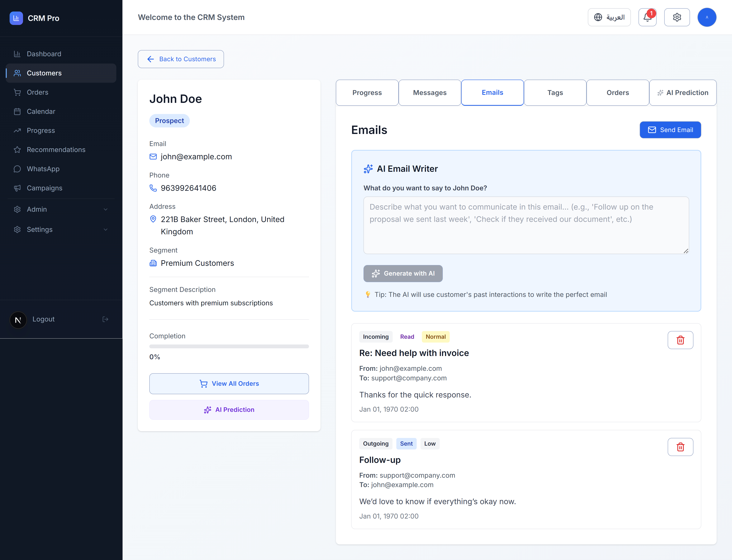Click the 'Follow-up' email subject
The image size is (732, 560).
380,460
